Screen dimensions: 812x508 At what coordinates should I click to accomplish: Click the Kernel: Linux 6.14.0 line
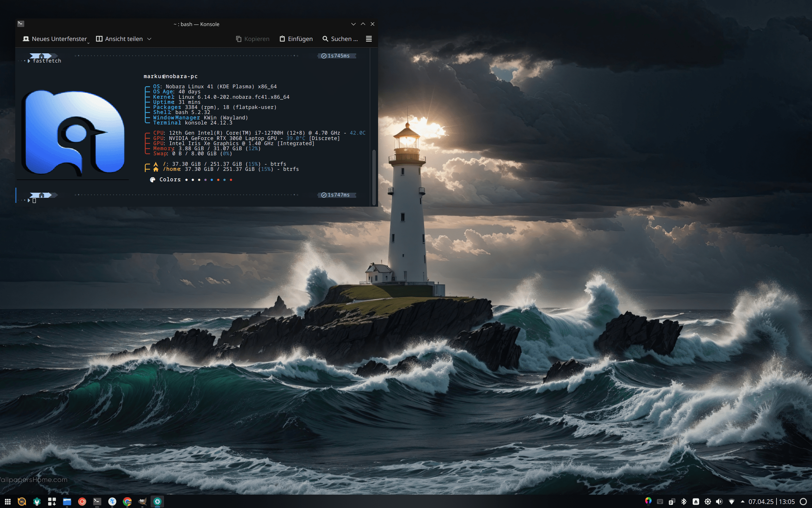(x=221, y=97)
